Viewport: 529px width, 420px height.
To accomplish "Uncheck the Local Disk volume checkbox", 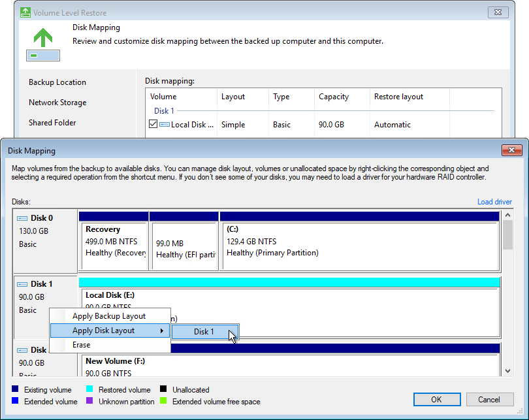I will tap(153, 124).
